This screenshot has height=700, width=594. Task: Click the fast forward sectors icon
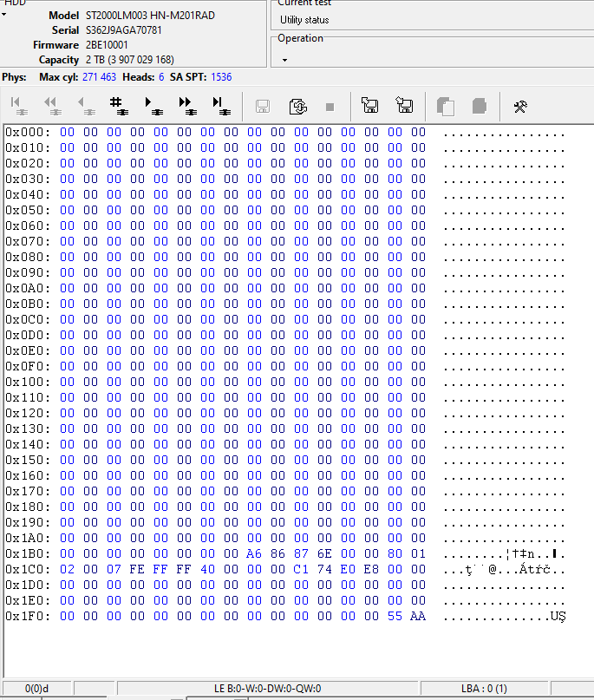coord(186,106)
